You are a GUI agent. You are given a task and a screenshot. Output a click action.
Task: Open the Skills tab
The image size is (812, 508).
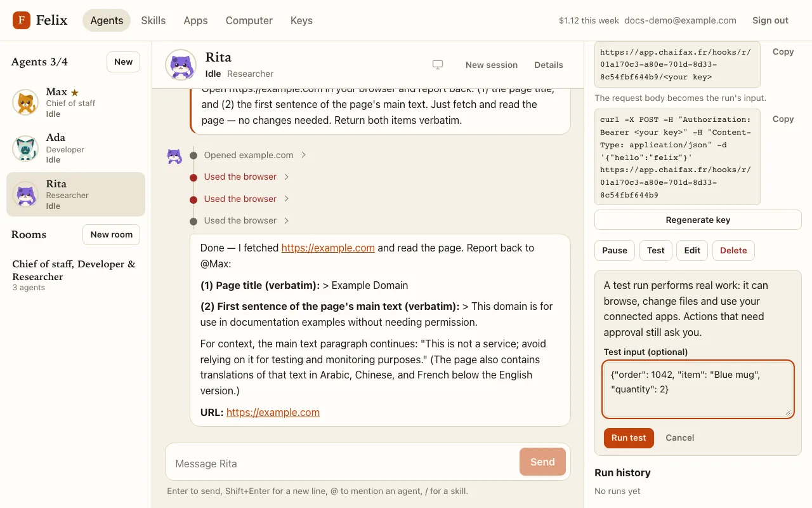(x=154, y=20)
